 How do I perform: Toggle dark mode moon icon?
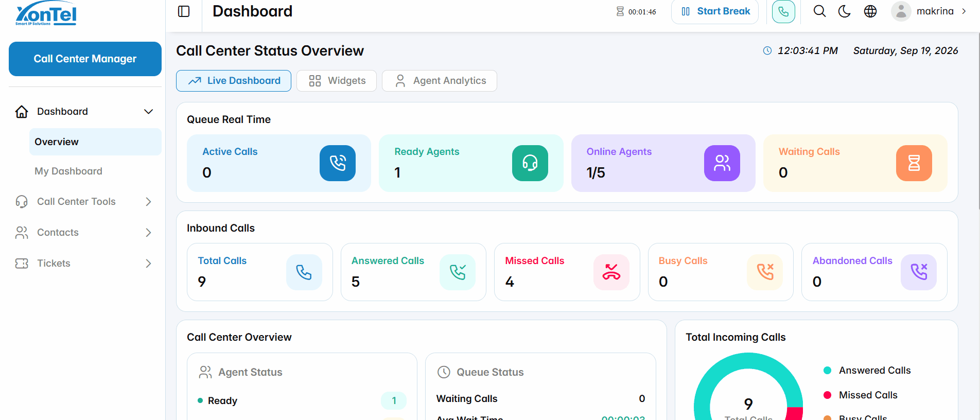[845, 11]
